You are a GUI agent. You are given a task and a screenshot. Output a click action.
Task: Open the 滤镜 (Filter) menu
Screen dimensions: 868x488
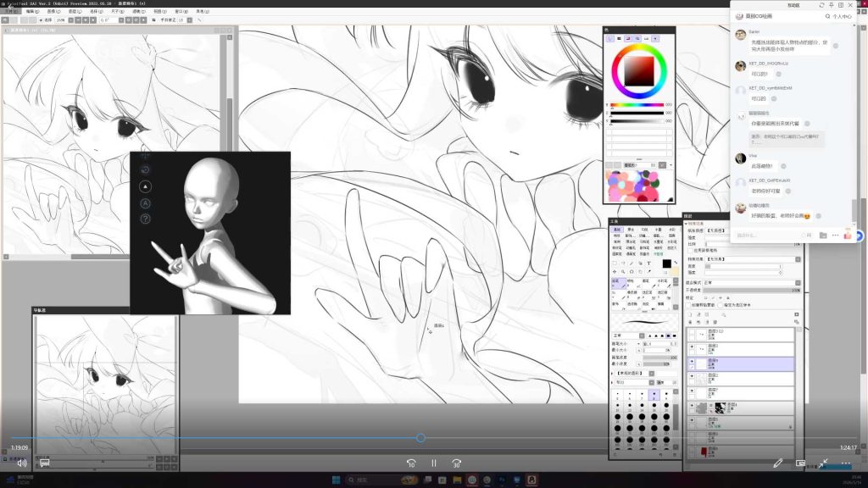point(139,11)
